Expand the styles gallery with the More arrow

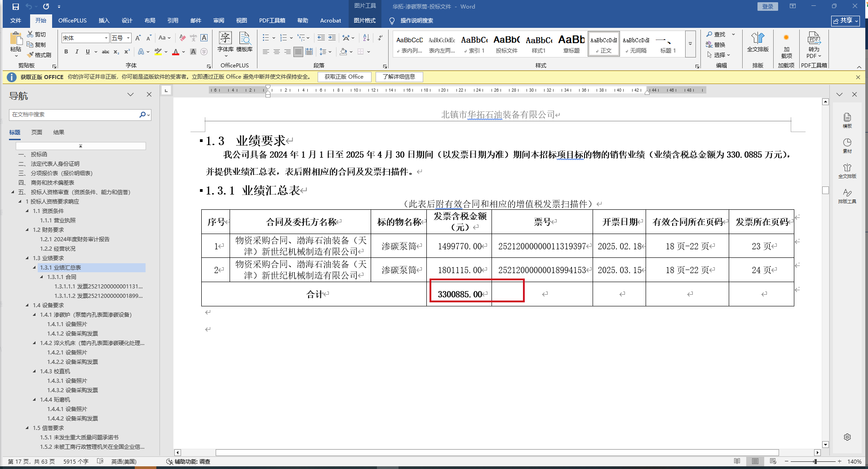click(690, 44)
